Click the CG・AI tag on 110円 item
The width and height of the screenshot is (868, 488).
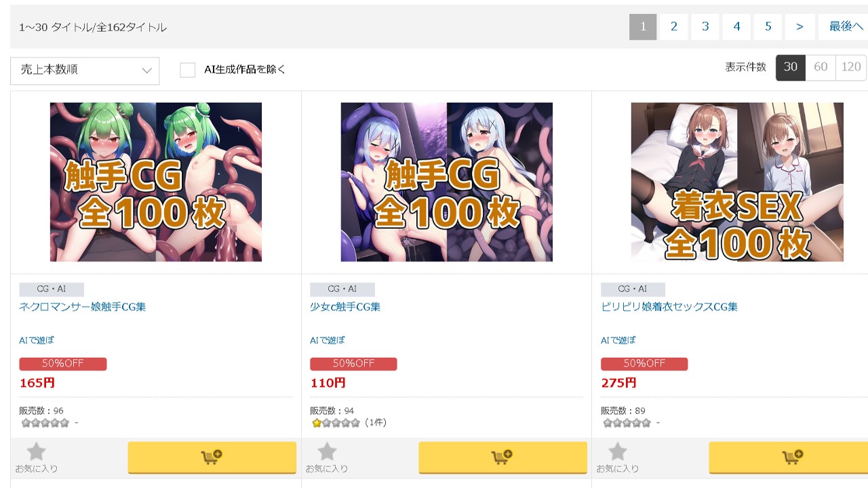tap(342, 289)
